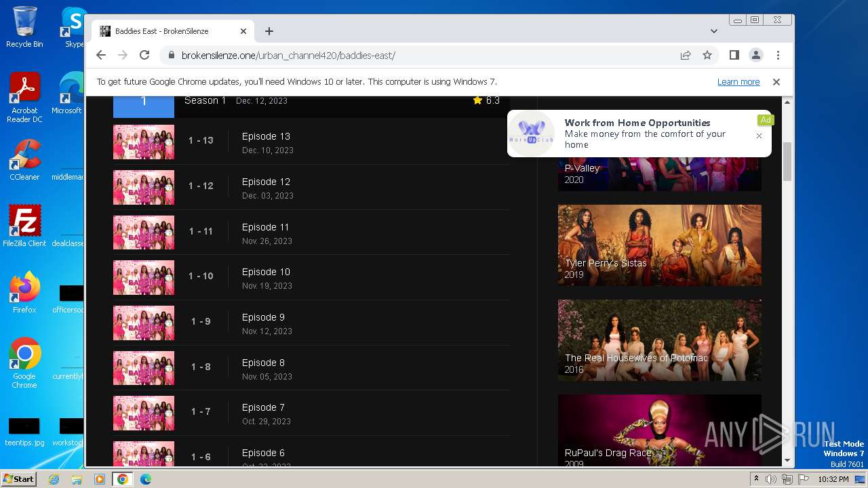This screenshot has width=868, height=488.
Task: Click the site lock icon
Action: [x=172, y=56]
